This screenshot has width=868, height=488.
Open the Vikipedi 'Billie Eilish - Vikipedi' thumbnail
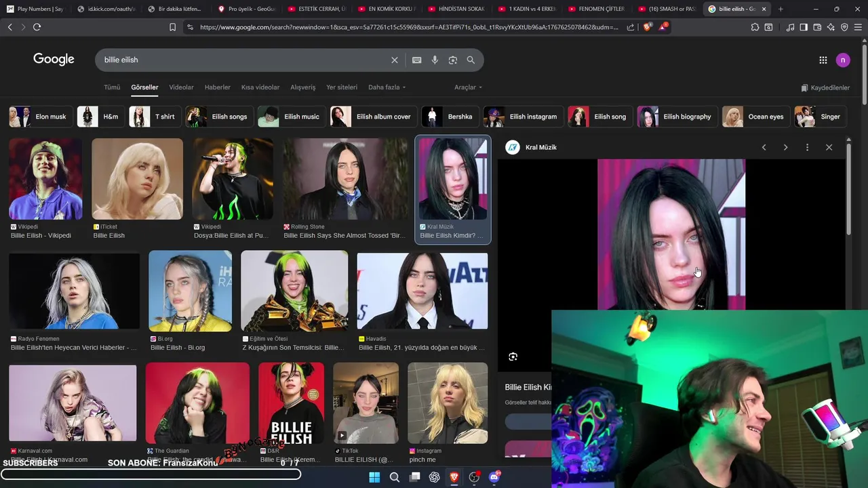click(45, 179)
